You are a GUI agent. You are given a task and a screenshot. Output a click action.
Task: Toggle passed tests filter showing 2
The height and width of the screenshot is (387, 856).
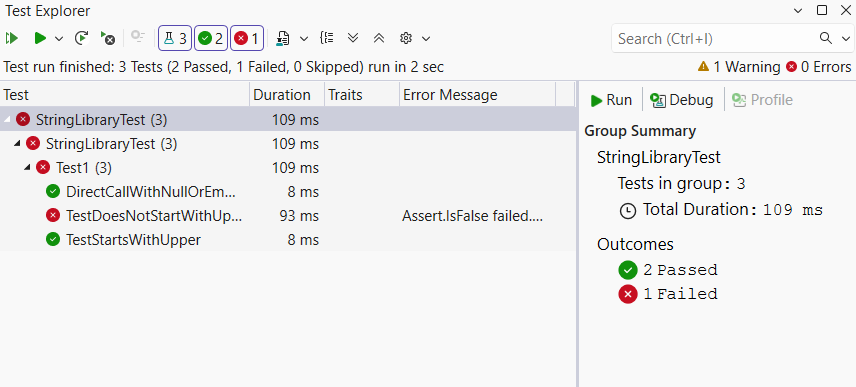pos(211,38)
